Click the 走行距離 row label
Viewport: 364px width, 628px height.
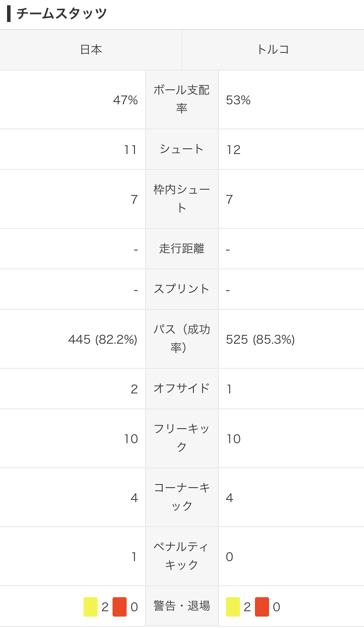pos(182,249)
